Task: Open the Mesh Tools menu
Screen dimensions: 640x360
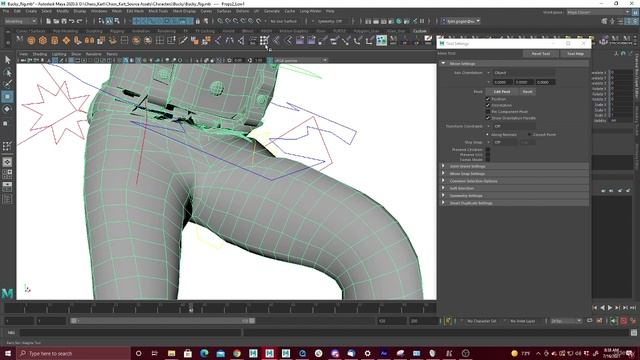Action: [158, 11]
